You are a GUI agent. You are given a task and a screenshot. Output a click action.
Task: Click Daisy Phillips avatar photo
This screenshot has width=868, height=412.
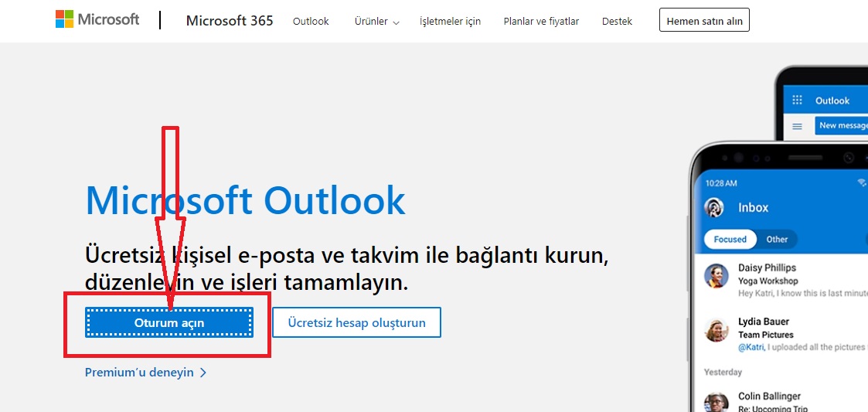[x=717, y=276]
